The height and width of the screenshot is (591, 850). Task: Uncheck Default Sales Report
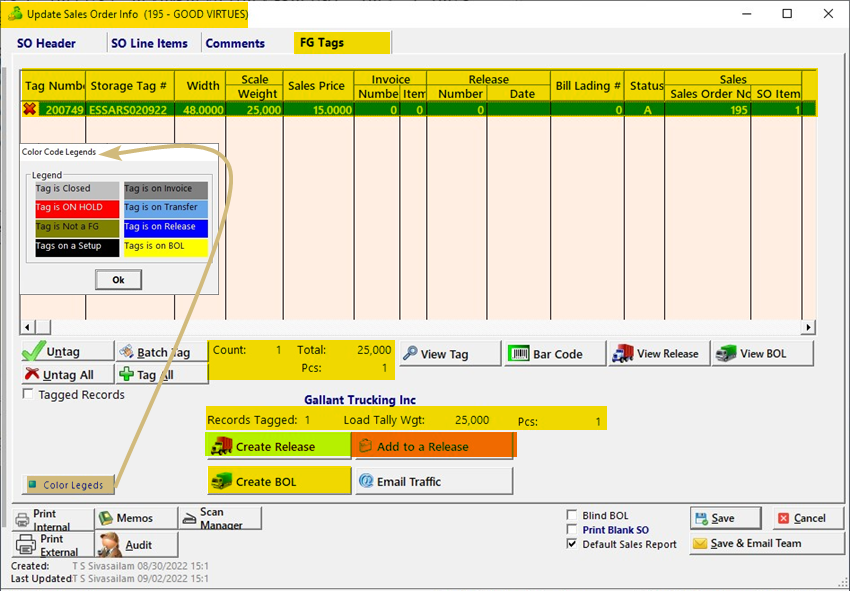[x=571, y=544]
